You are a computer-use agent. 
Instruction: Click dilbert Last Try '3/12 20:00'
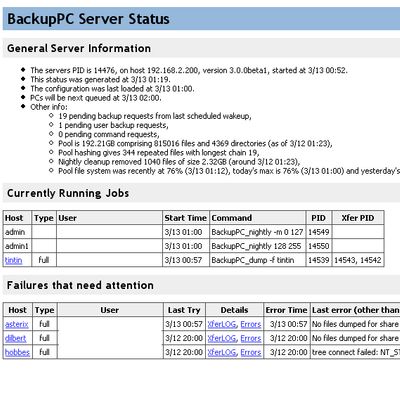(184, 338)
